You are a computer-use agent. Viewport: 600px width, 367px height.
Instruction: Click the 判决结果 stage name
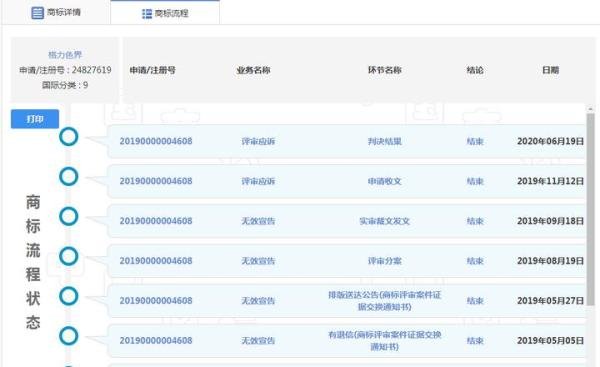(385, 142)
